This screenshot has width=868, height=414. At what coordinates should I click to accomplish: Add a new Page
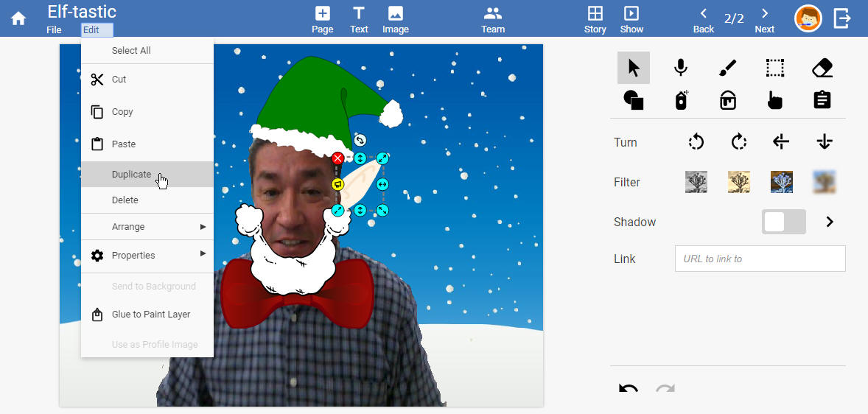pyautogui.click(x=322, y=20)
